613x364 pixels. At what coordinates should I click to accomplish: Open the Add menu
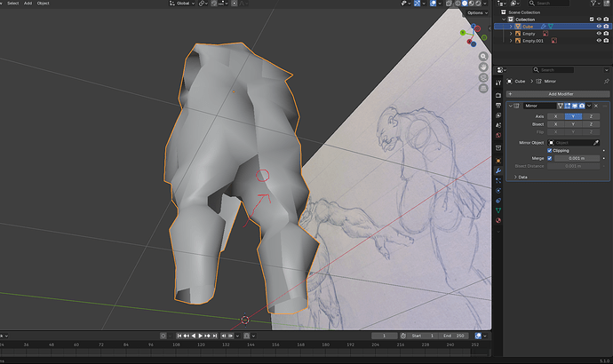pos(28,4)
